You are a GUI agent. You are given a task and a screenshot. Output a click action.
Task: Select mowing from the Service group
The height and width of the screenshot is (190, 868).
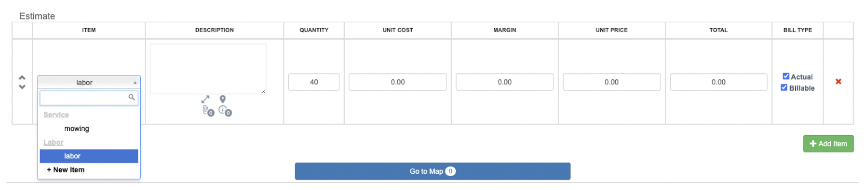(77, 128)
